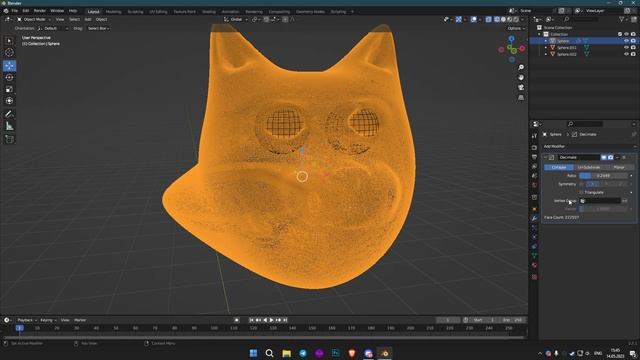Open the Material properties tab
Viewport: 640px width, 360px height.
(x=534, y=265)
